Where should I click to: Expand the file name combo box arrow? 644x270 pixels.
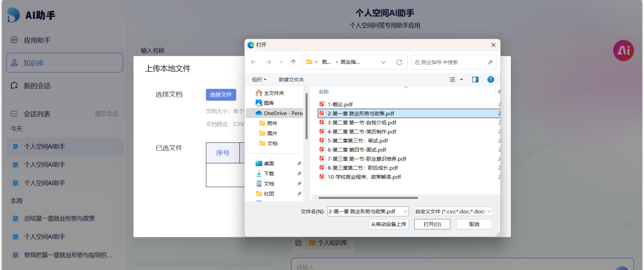tap(405, 211)
